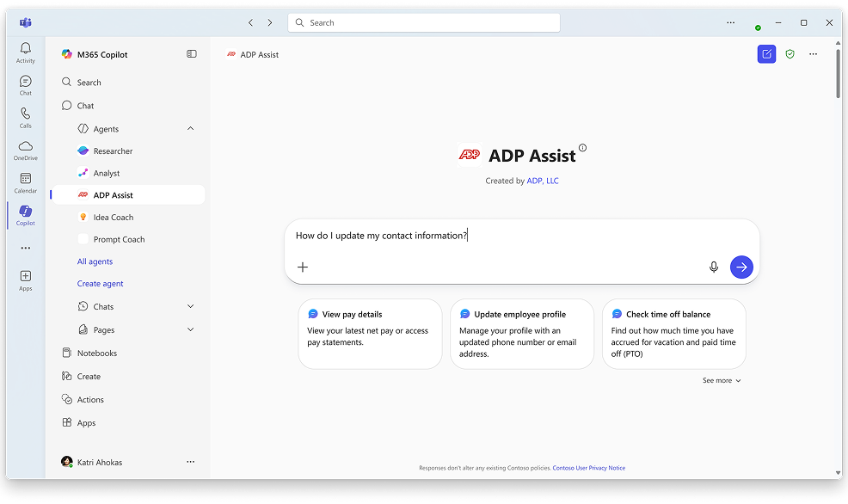This screenshot has height=504, width=848.
Task: Expand the Chats section
Action: [x=190, y=307]
